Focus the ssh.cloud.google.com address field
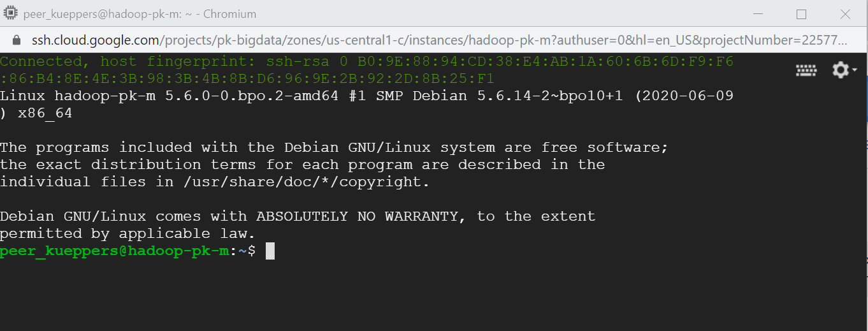 [x=440, y=40]
